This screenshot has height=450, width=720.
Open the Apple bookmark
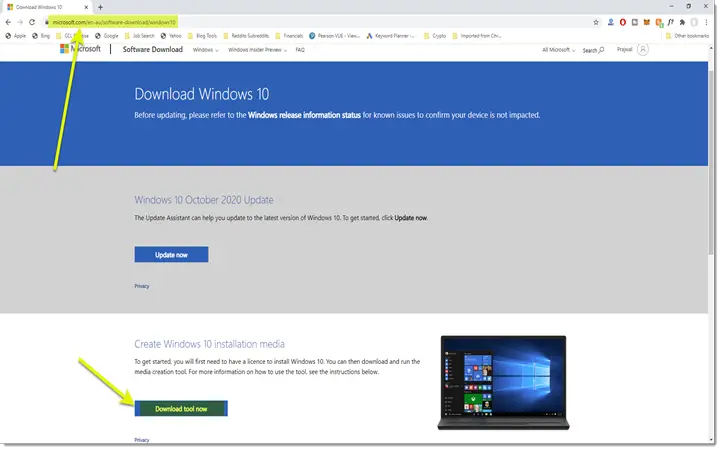pyautogui.click(x=15, y=35)
